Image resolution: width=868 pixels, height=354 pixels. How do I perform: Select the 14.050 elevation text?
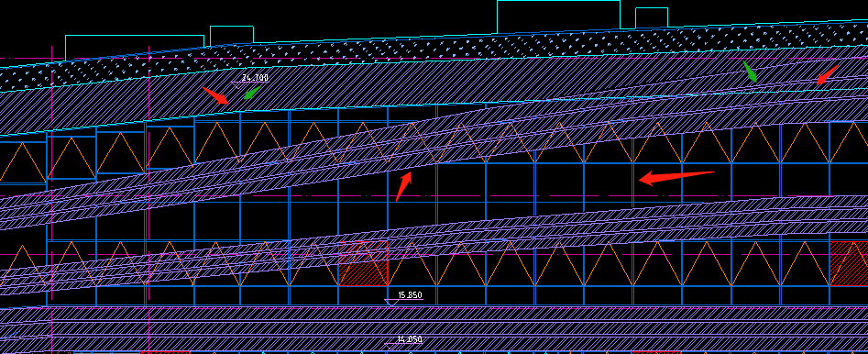point(410,339)
